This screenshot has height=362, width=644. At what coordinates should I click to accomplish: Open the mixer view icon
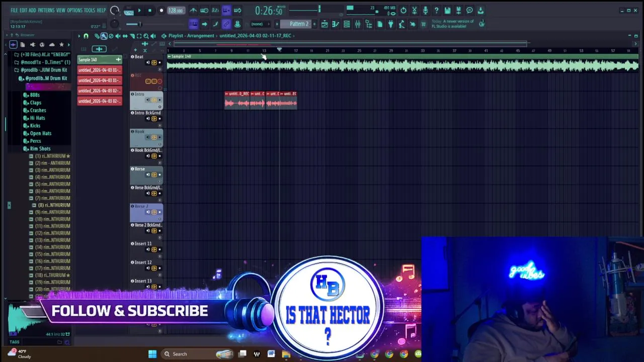[357, 24]
